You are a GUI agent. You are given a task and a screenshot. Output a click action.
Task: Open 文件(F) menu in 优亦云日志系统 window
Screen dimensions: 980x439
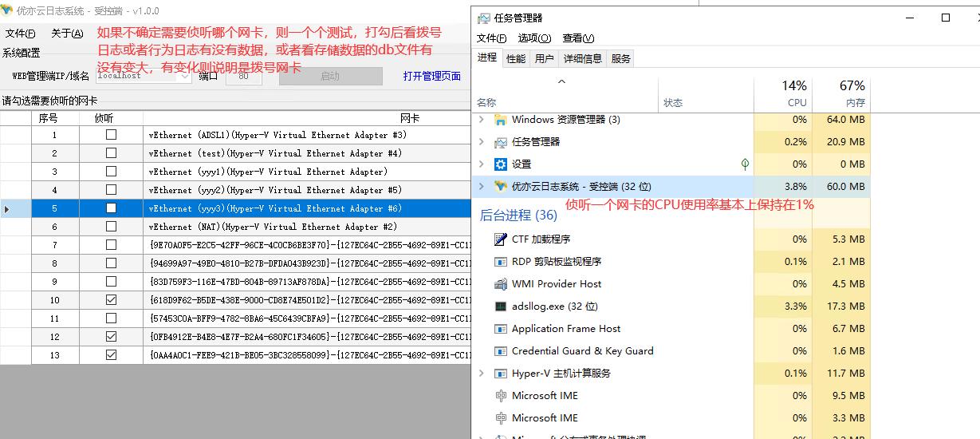pos(21,34)
